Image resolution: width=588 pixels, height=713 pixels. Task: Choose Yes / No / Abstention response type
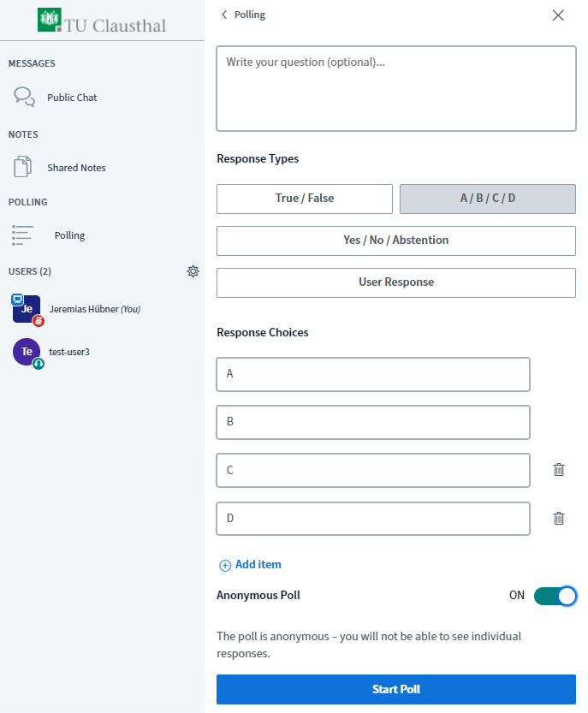(396, 241)
